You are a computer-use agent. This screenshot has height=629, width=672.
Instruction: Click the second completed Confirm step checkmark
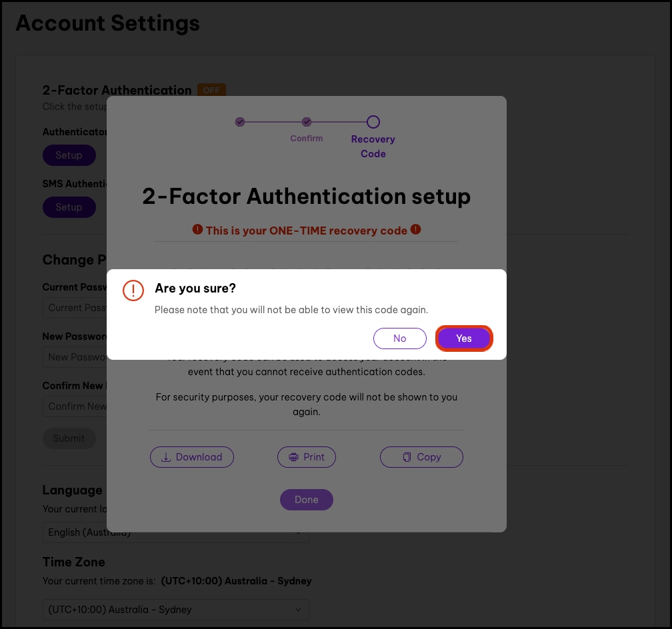point(307,122)
